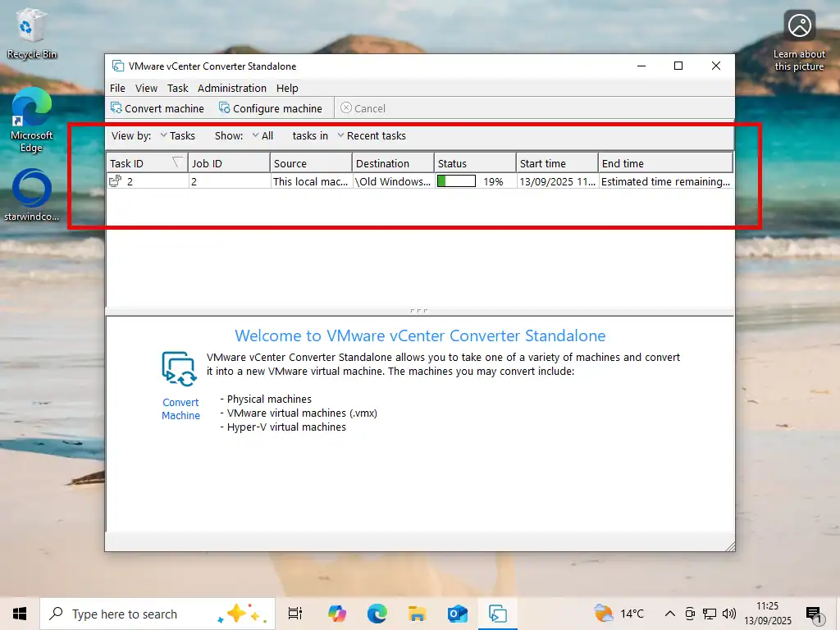Open the Show All filter dropdown

pyautogui.click(x=262, y=135)
